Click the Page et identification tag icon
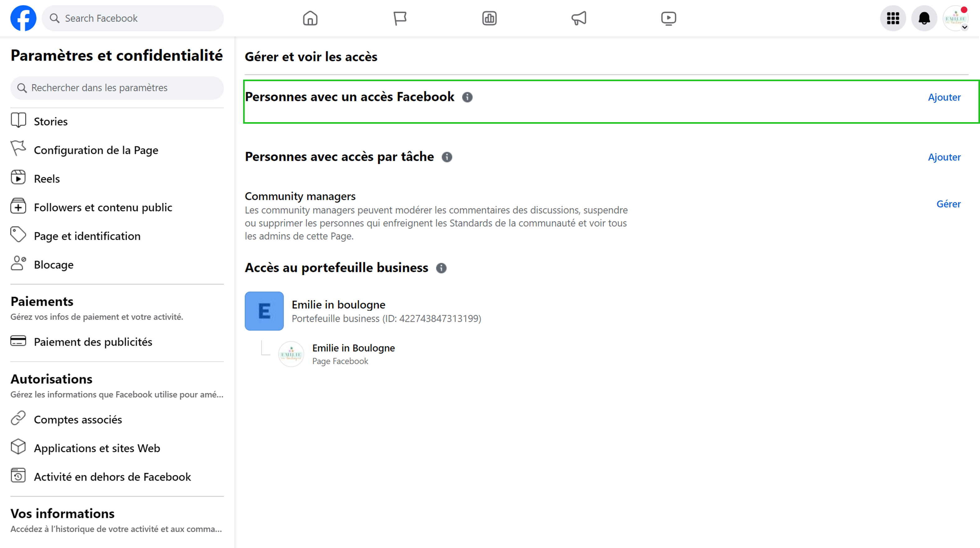980x548 pixels. pyautogui.click(x=18, y=235)
